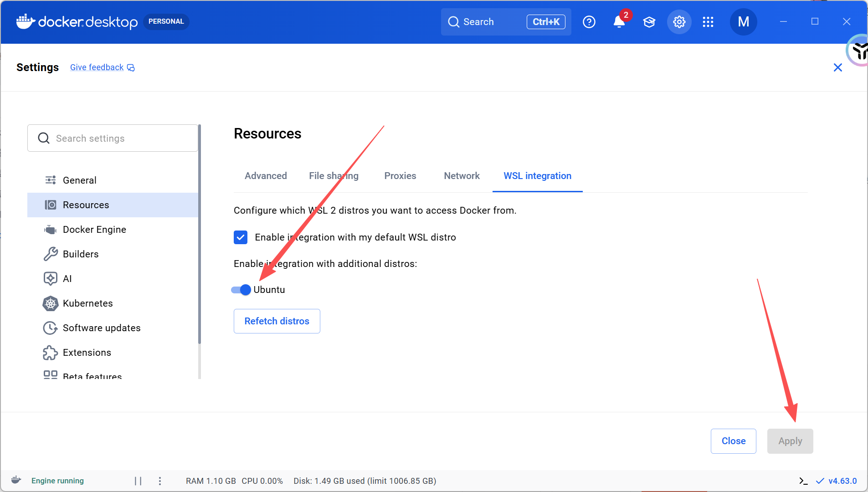The width and height of the screenshot is (868, 492).
Task: Click Engine running status text
Action: [x=57, y=481]
